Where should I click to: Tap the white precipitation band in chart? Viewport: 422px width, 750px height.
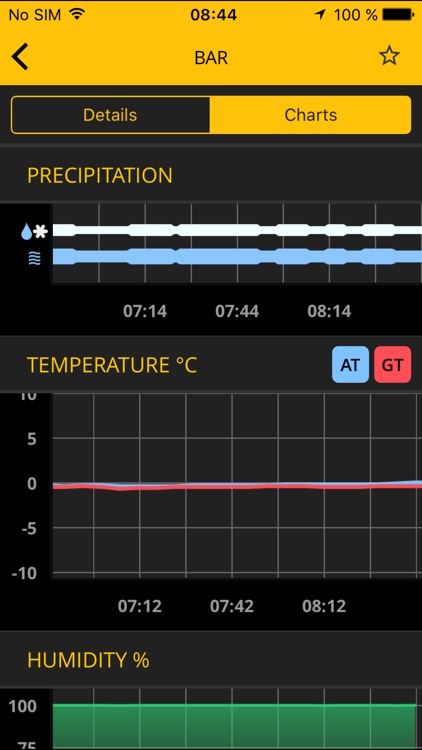pyautogui.click(x=237, y=230)
